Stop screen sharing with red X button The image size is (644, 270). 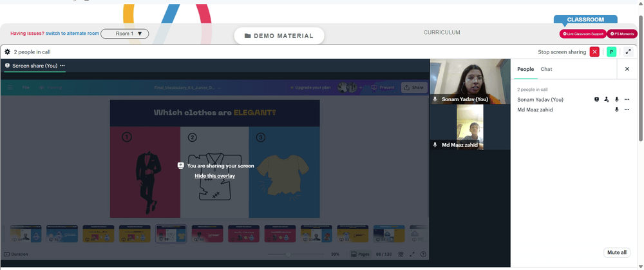click(x=594, y=52)
